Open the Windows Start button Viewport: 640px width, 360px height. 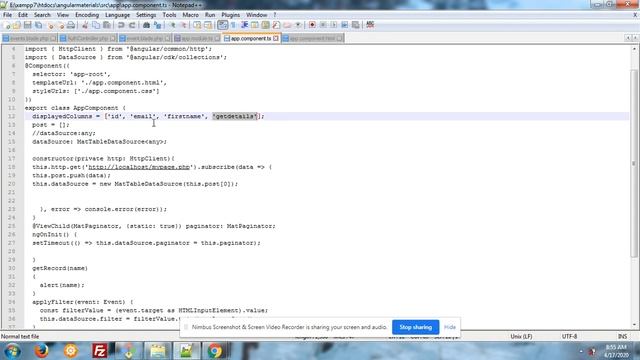pyautogui.click(x=13, y=351)
